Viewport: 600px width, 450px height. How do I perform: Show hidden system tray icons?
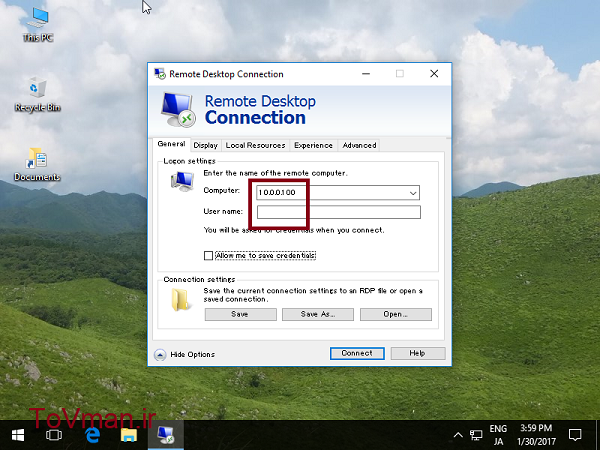(458, 435)
